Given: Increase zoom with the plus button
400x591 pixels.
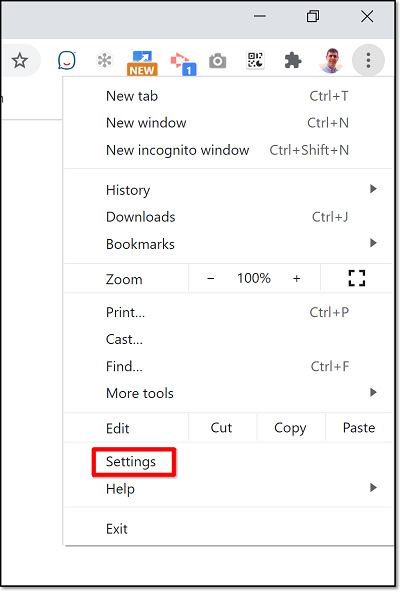Looking at the screenshot, I should pos(297,279).
